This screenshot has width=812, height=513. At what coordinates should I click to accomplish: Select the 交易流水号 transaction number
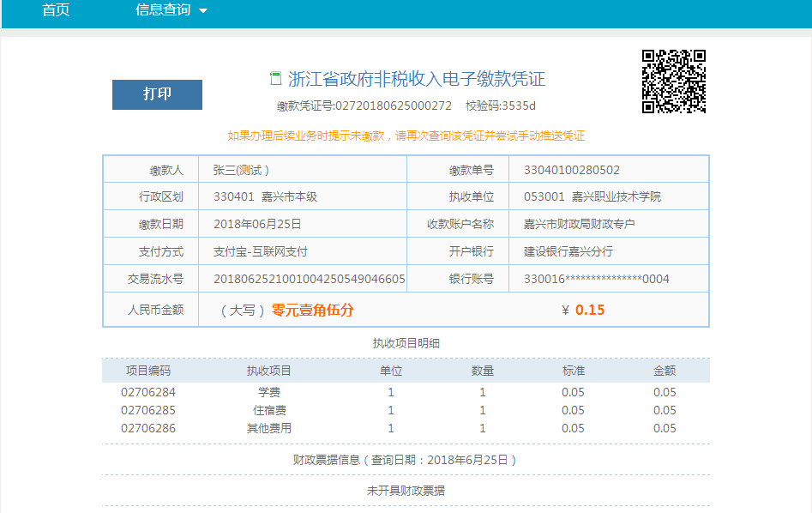309,279
